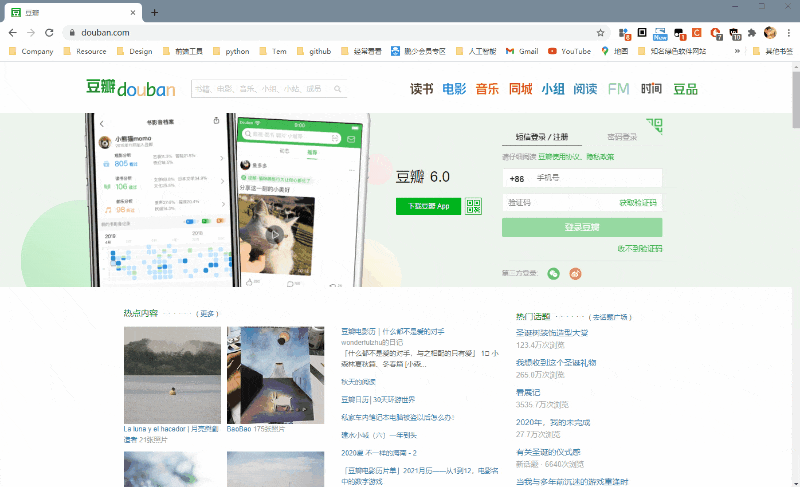Open the Resource bookmark folder

coord(85,51)
